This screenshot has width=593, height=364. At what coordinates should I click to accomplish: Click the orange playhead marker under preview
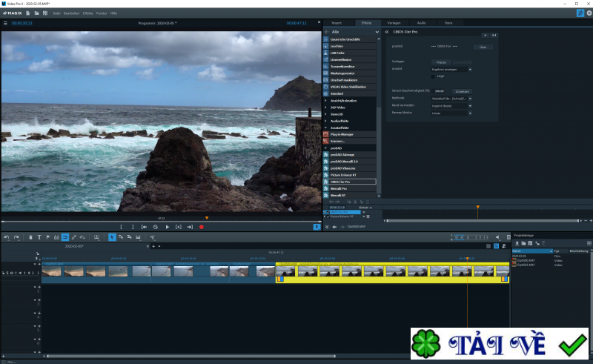click(x=206, y=218)
